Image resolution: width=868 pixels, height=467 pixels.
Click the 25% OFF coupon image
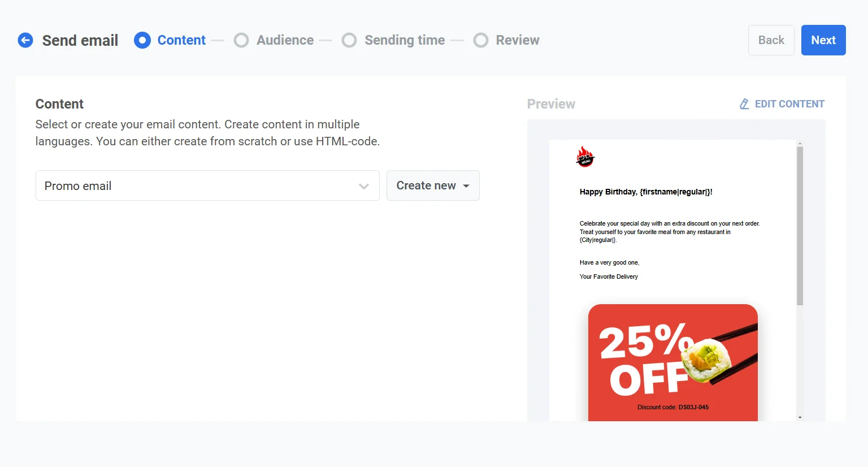(x=672, y=362)
